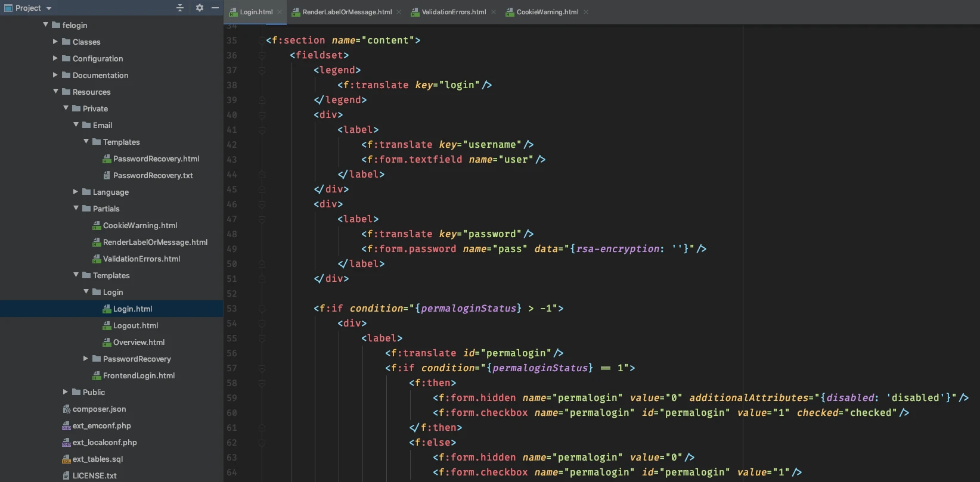
Task: Click the Overview.html file icon
Action: [x=107, y=342]
